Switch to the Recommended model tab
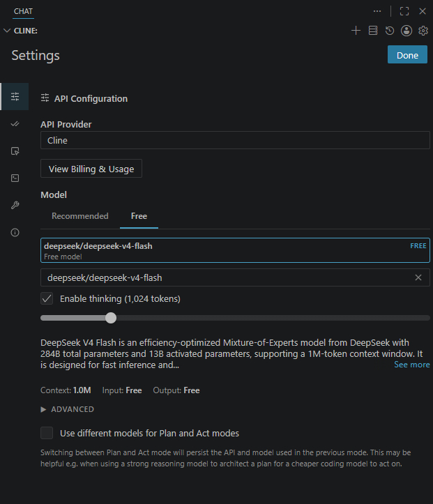Screen dimensions: 433x504 (x=80, y=216)
